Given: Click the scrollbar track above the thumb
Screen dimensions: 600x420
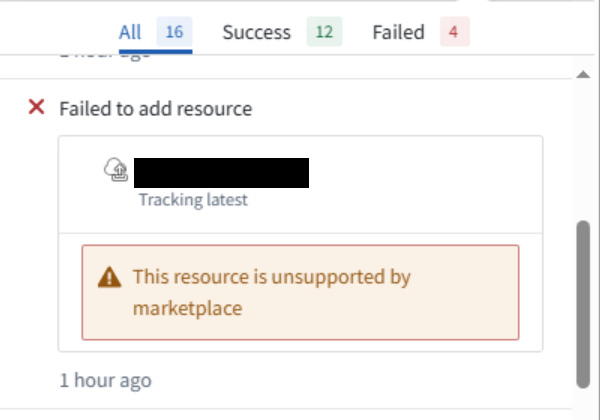Looking at the screenshot, I should 583,150.
